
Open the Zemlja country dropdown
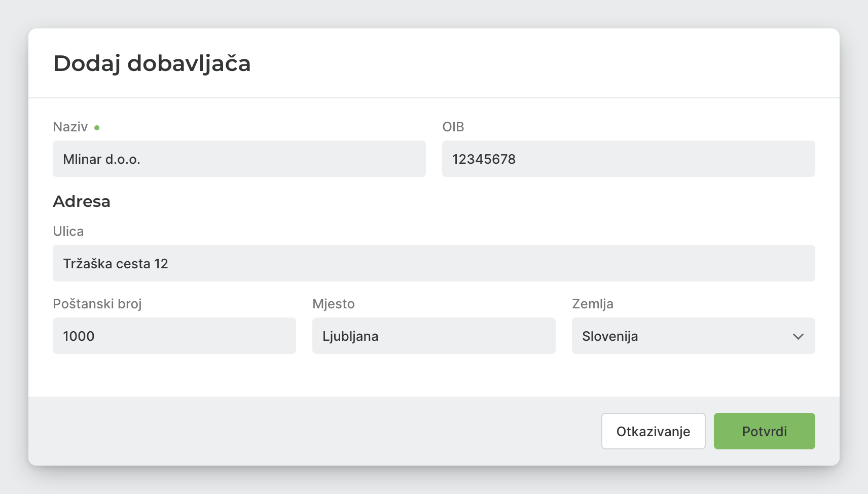(x=694, y=336)
